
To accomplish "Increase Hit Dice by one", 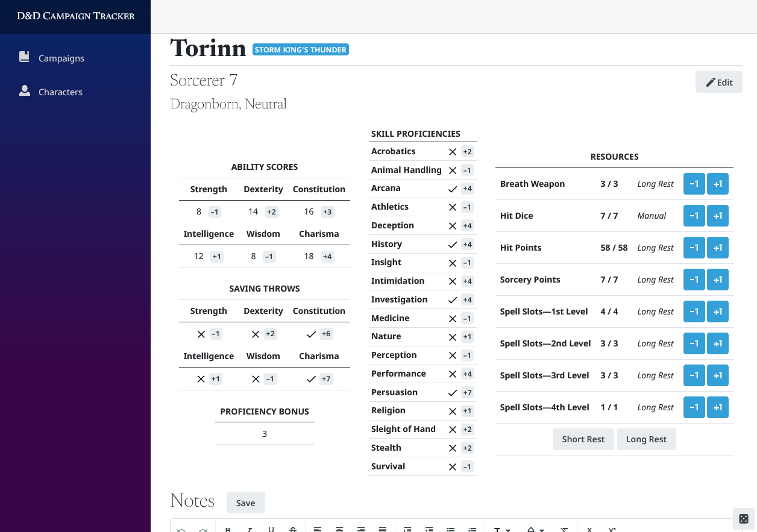I will pyautogui.click(x=717, y=216).
